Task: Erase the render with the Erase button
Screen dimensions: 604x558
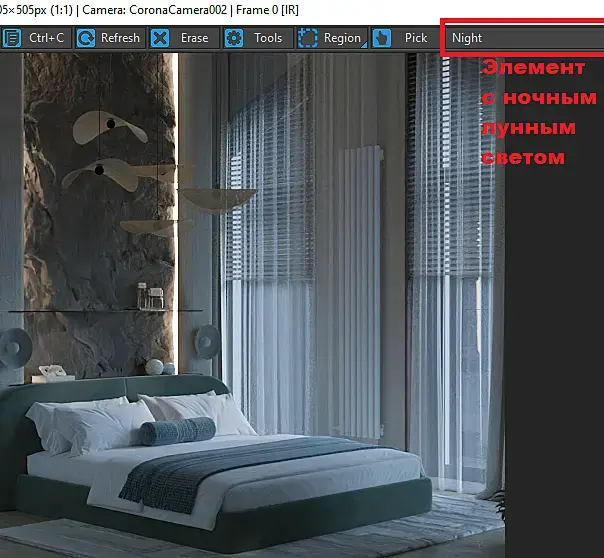Action: tap(184, 38)
